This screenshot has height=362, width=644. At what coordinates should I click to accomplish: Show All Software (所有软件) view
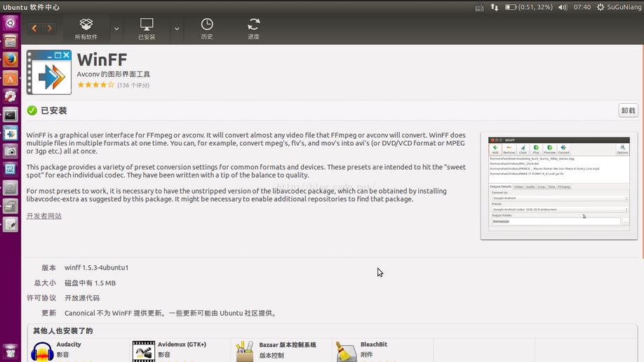tap(86, 29)
